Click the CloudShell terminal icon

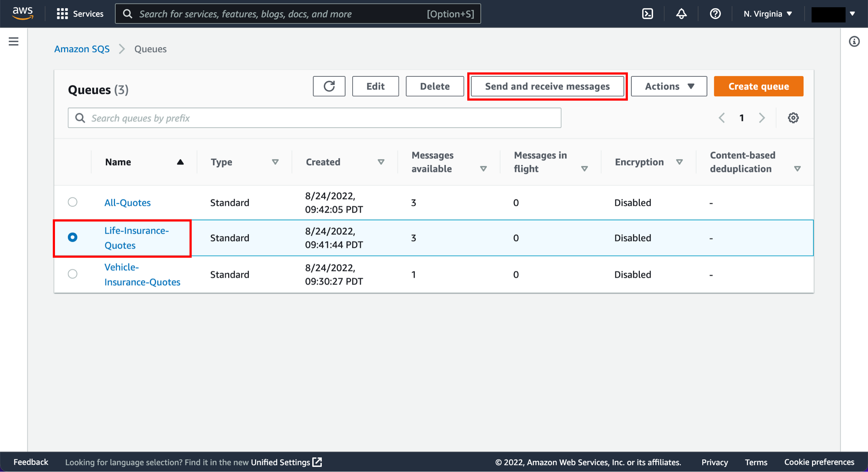[x=648, y=13]
